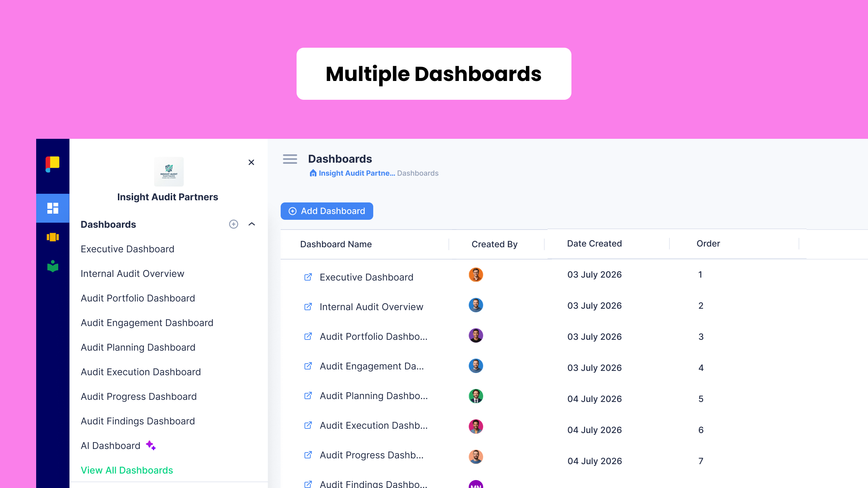The height and width of the screenshot is (488, 868).
Task: Click order value 1 in Executive Dashboard row
Action: pos(700,275)
